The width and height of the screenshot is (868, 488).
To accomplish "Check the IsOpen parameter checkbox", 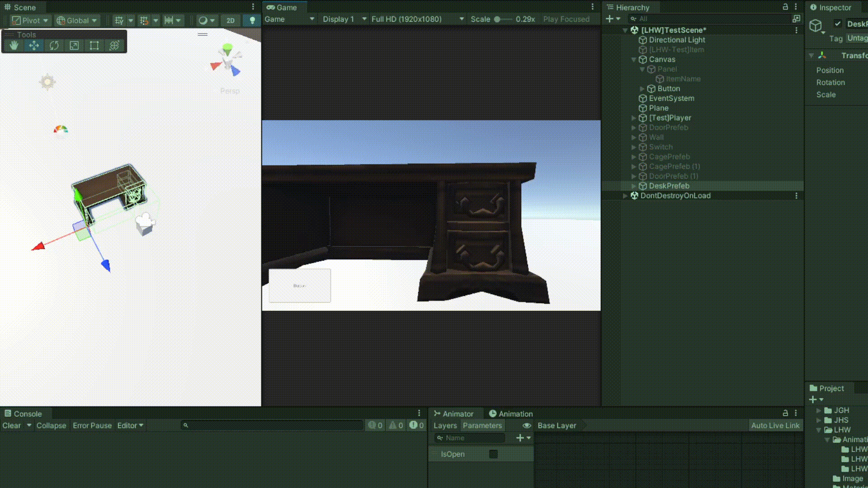I will 493,454.
